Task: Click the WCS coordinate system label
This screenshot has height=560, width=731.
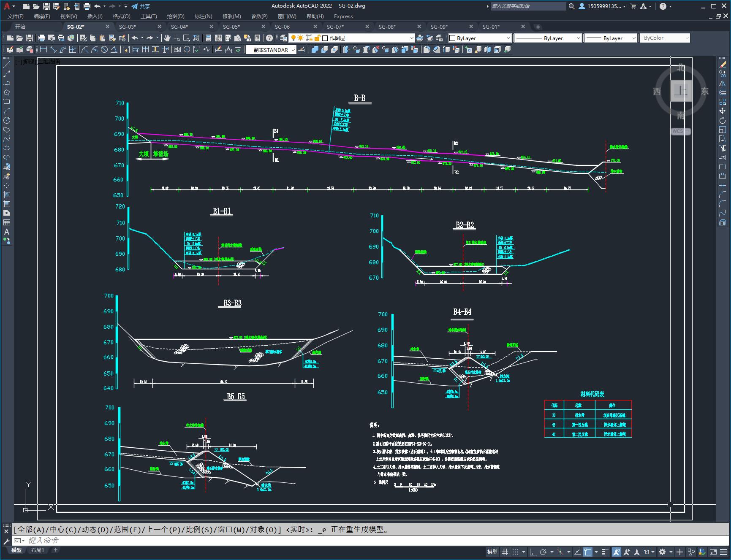Action: [680, 131]
